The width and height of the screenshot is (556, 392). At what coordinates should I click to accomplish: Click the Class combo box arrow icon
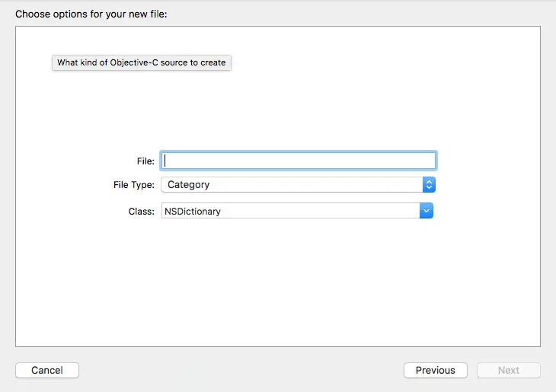(427, 211)
